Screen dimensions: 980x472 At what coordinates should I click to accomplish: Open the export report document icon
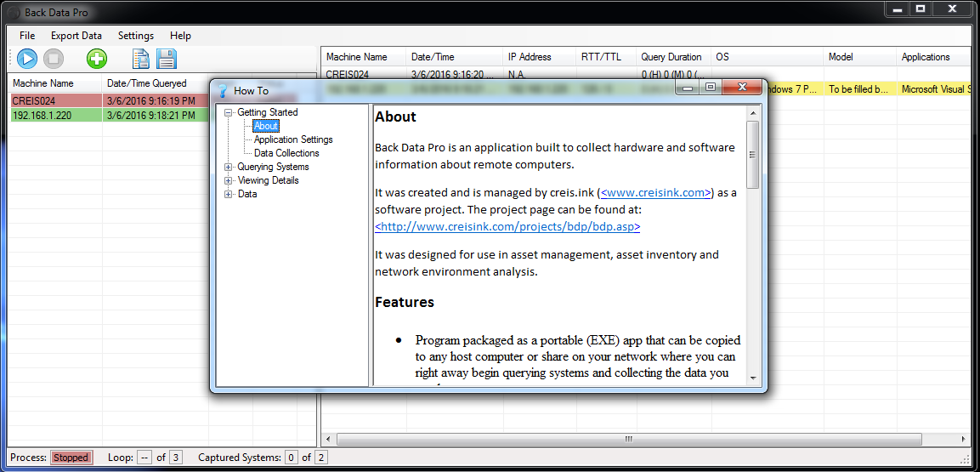140,59
